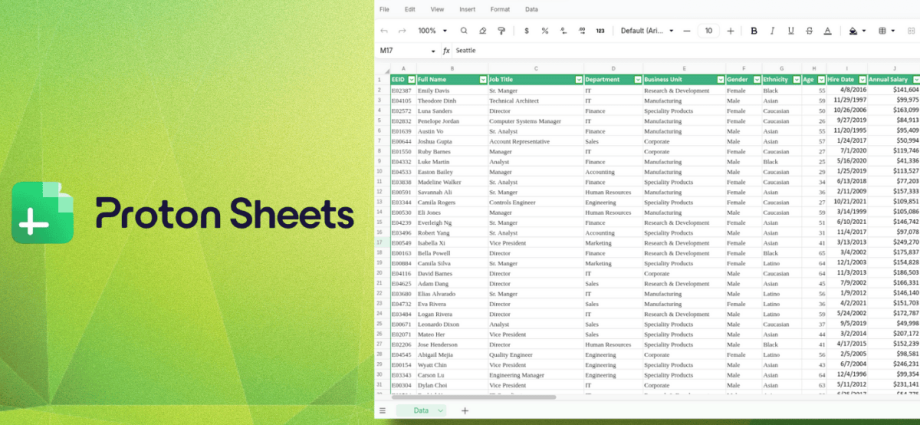Decrease decimal places
Screen dimensions: 920x425
[x=563, y=31]
